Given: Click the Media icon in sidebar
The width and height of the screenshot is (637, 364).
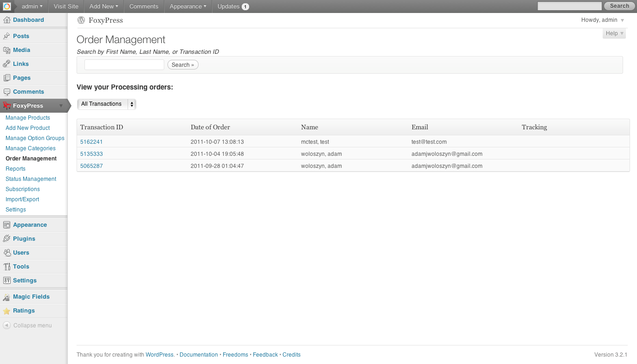Looking at the screenshot, I should [x=7, y=50].
